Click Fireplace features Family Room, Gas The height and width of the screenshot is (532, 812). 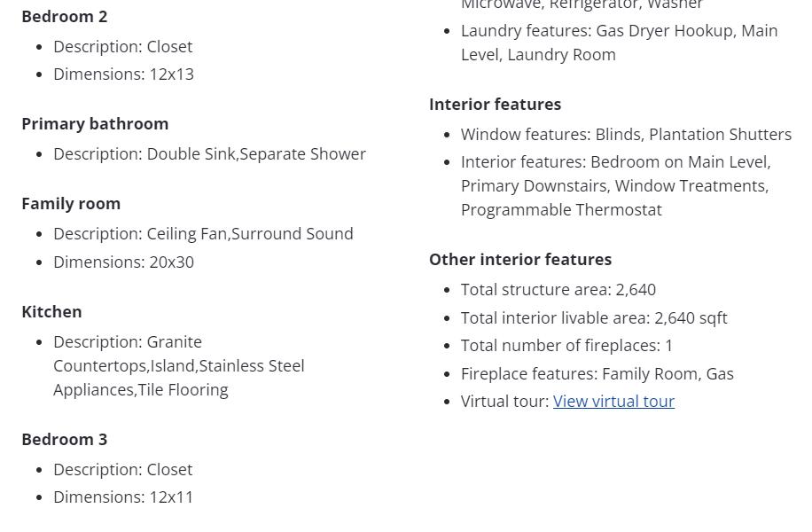[x=597, y=374]
